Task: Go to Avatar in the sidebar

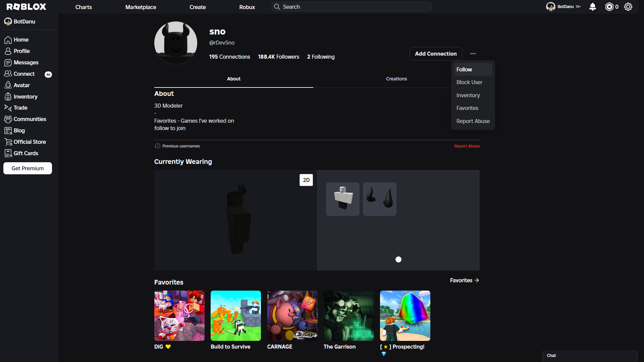Action: (21, 85)
